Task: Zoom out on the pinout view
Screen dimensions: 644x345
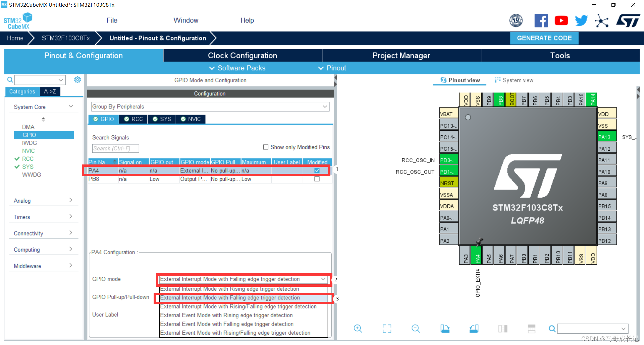Action: [x=416, y=329]
